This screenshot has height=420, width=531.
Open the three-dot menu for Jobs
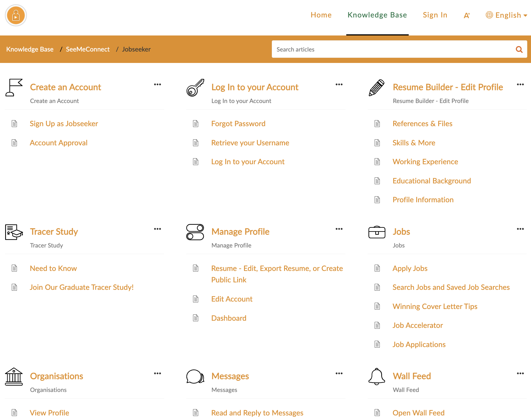pos(520,229)
